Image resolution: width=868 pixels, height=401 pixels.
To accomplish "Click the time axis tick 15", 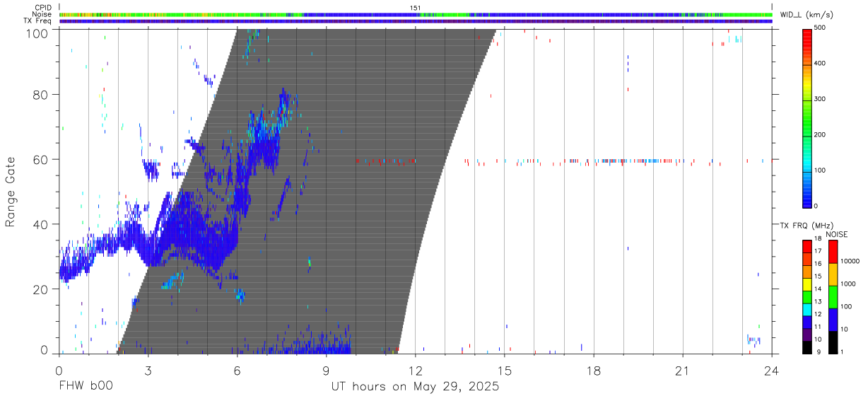I will (x=504, y=371).
